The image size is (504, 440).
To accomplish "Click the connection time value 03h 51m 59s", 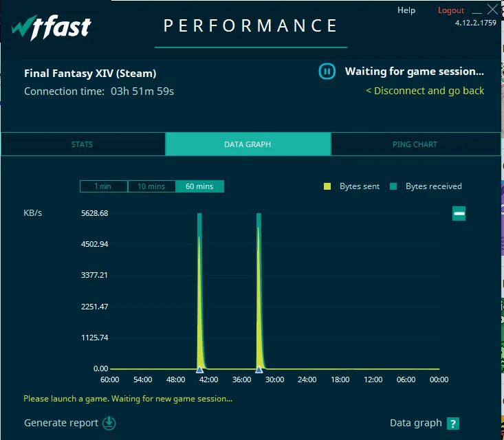I will coord(142,91).
